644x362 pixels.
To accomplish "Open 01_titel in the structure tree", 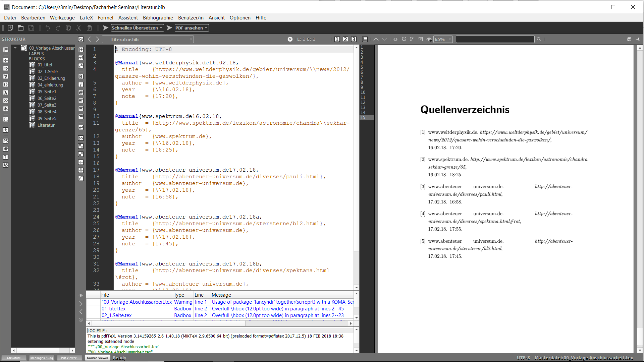I will (x=45, y=65).
